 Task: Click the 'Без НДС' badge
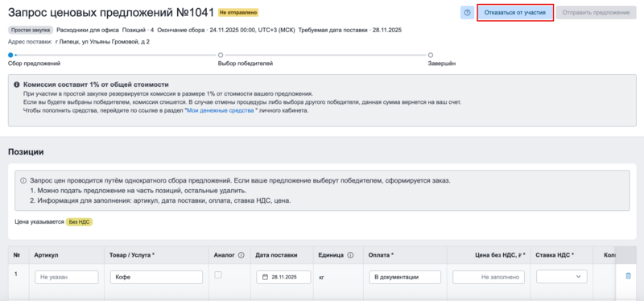pos(79,222)
